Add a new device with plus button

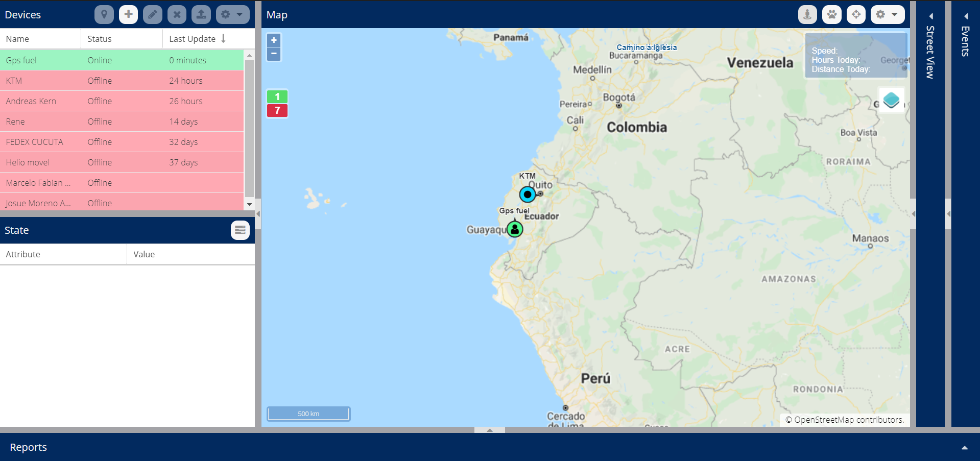point(128,14)
